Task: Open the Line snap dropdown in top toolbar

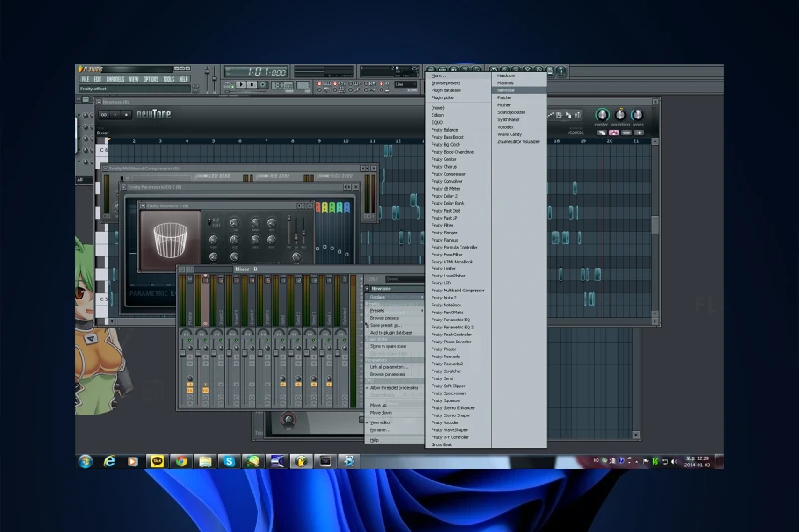Action: pyautogui.click(x=405, y=85)
